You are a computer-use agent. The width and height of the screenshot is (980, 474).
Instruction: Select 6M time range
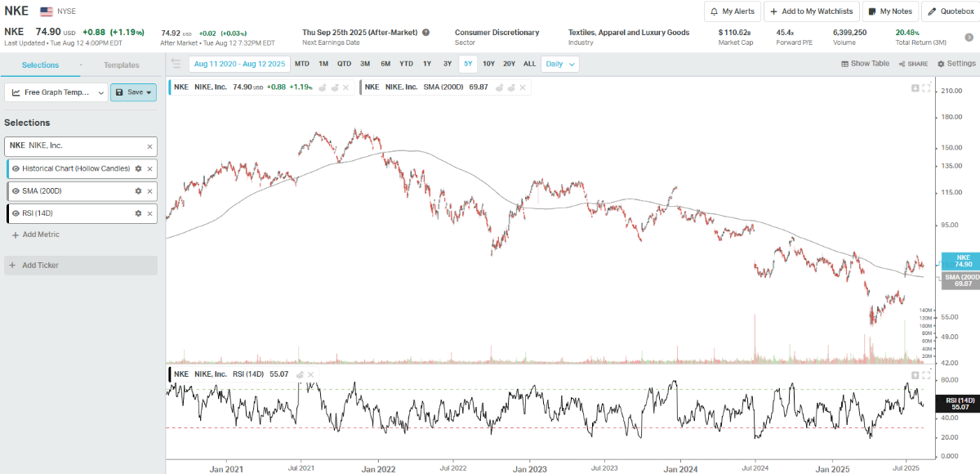385,64
